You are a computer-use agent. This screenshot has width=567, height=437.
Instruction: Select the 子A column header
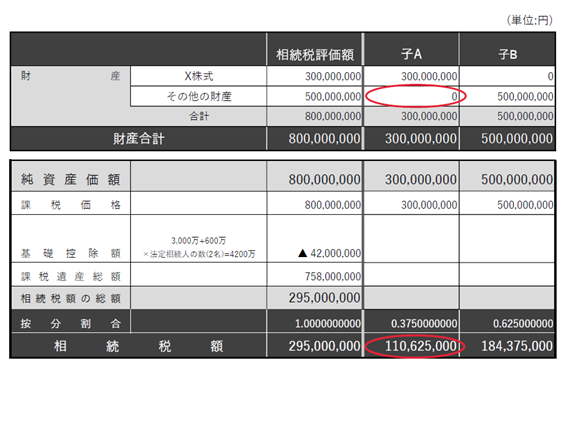411,54
